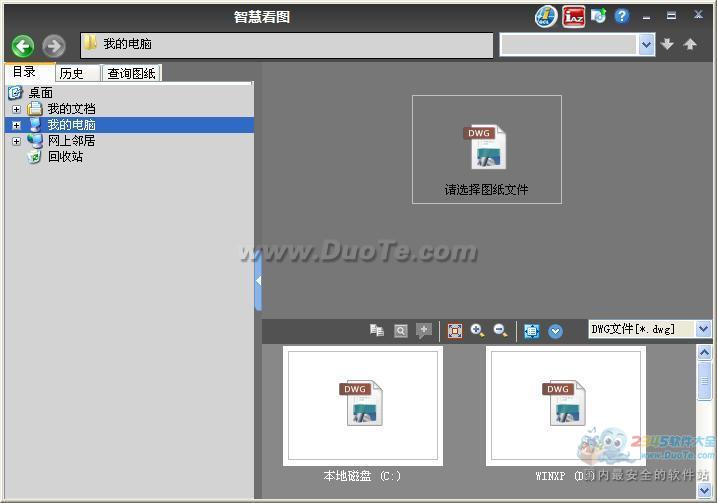The width and height of the screenshot is (717, 503).
Task: Expand the 我的文档 tree node
Action: point(16,109)
